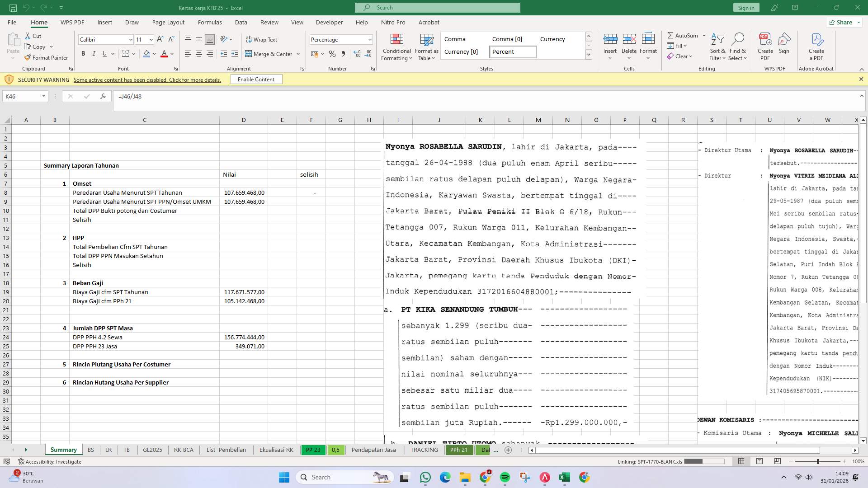Toggle italic formatting
868x488 pixels.
coord(94,53)
